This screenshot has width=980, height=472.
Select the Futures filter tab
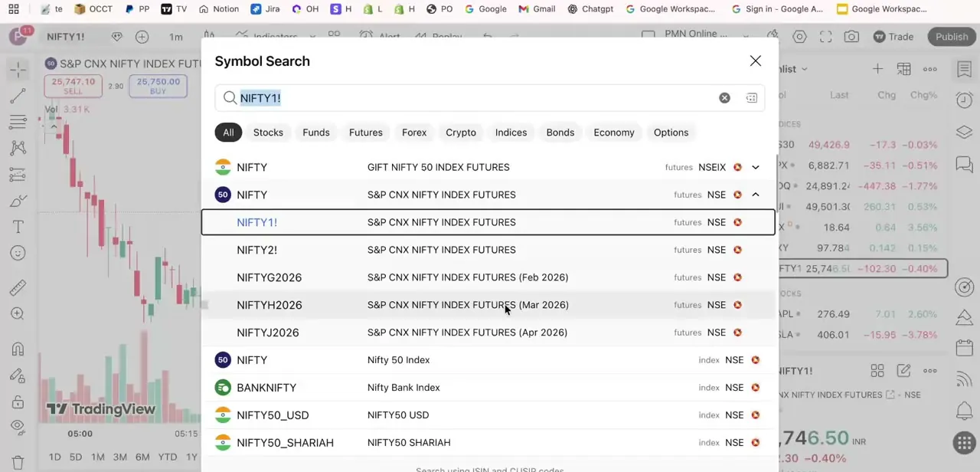point(366,133)
